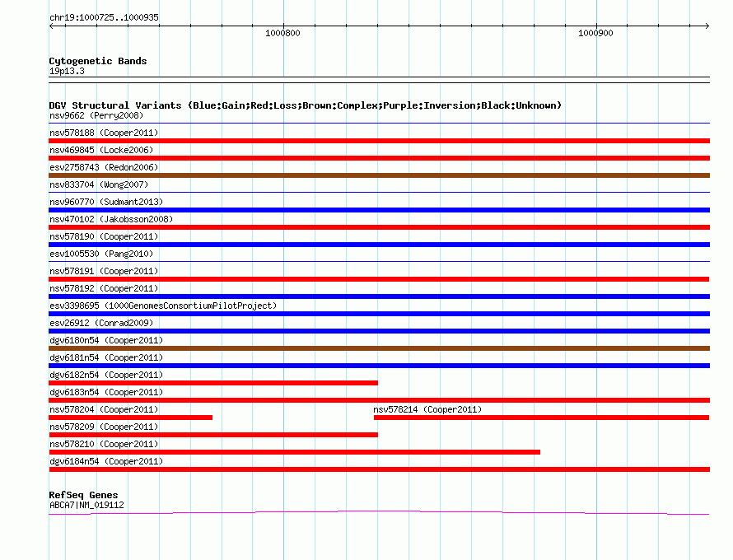
Task: Click the nsv578190 (Cooper2011) label
Action: [x=104, y=236]
